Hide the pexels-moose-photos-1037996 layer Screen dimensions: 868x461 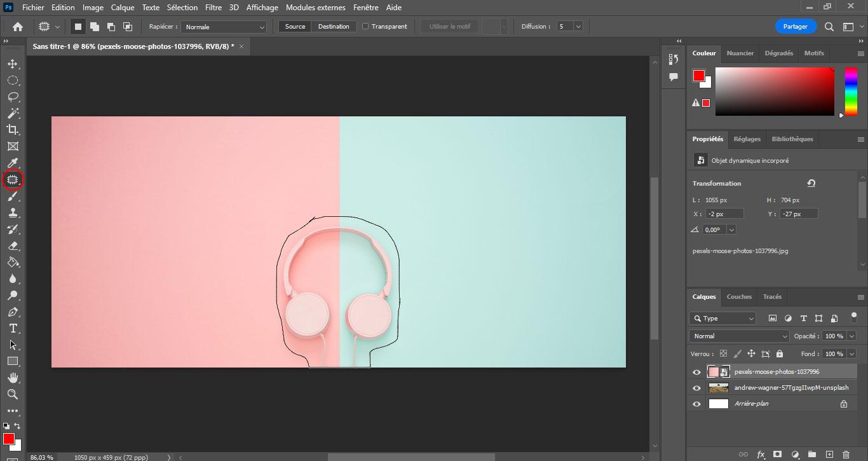click(x=696, y=372)
